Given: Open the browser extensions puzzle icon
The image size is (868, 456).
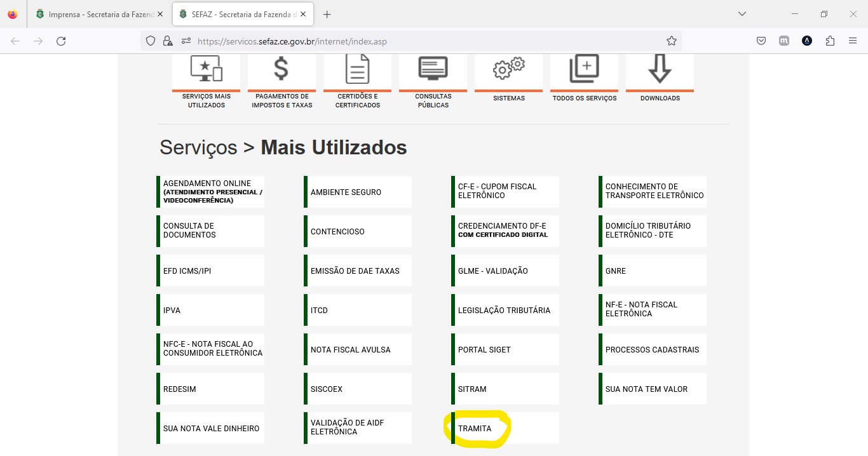Looking at the screenshot, I should click(x=830, y=41).
